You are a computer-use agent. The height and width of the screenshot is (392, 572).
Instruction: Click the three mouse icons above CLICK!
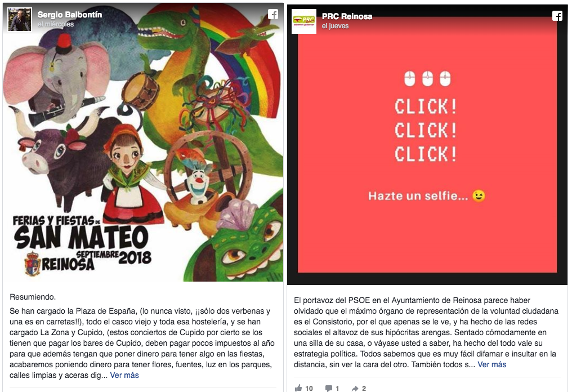point(427,78)
